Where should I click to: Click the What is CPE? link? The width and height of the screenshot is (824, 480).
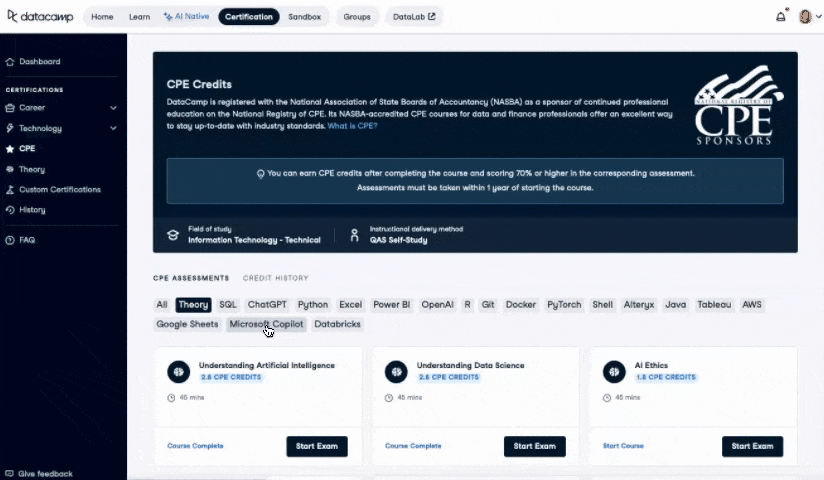(352, 126)
